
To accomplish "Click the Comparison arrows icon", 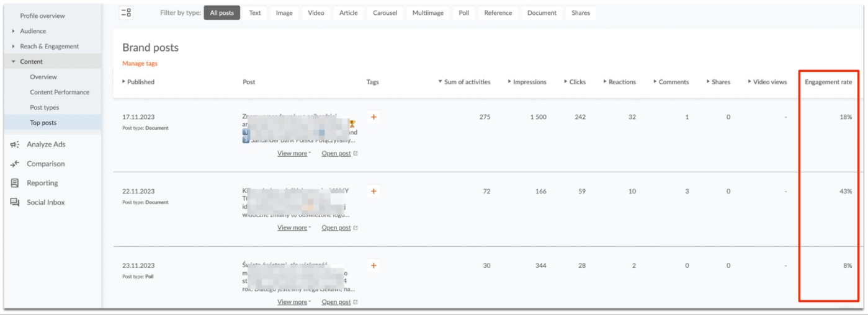I will pos(15,164).
